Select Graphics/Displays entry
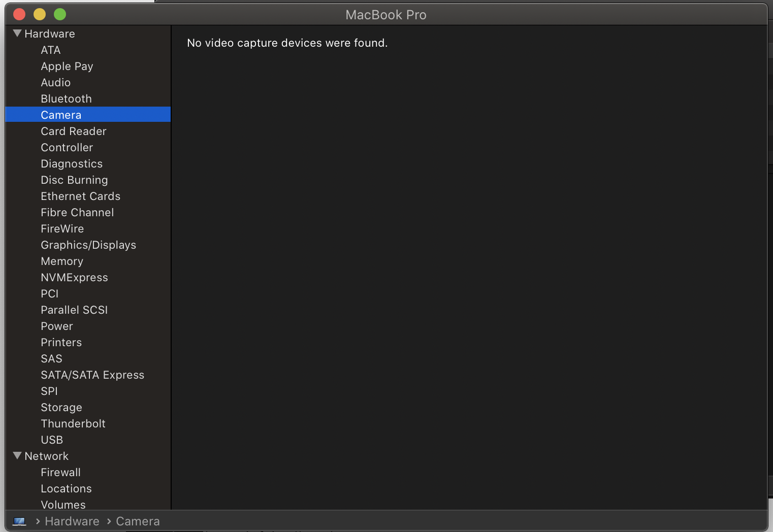 tap(88, 245)
